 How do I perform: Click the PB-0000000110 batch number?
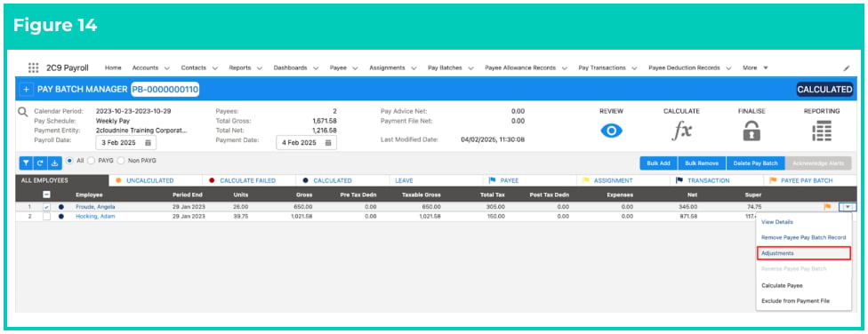(165, 90)
